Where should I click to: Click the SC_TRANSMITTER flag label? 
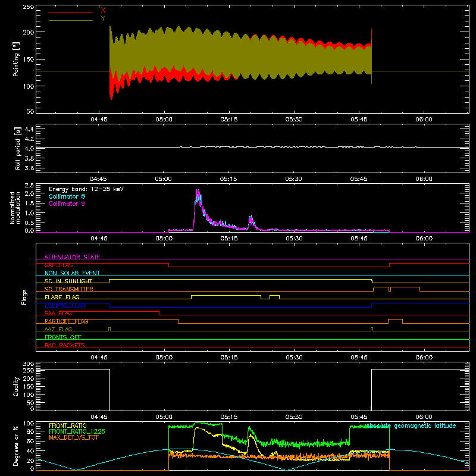point(68,289)
